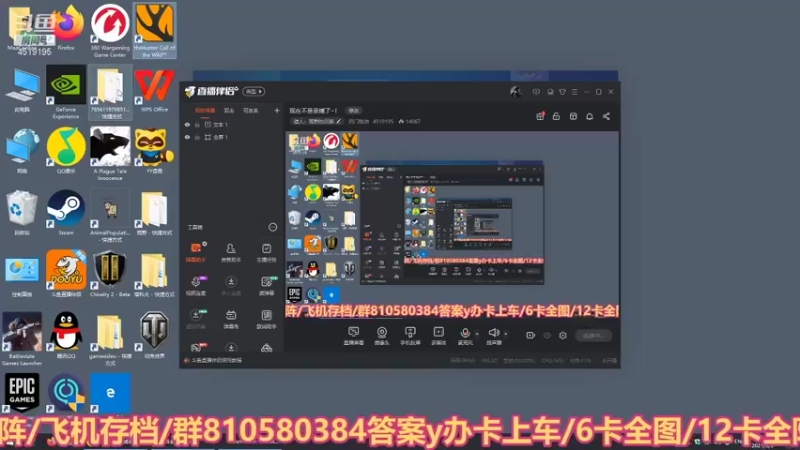800x450 pixels.
Task: Select the orange highlighted scene tab
Action: 205,111
